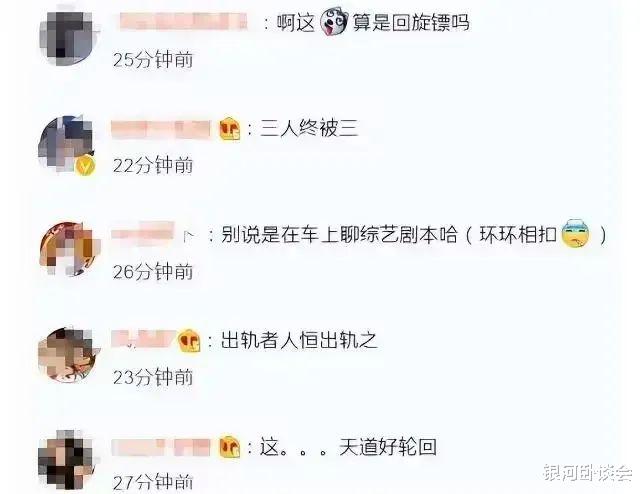The height and width of the screenshot is (494, 642).
Task: Open the verified avatar beside 三人终被三
Action: [67, 144]
